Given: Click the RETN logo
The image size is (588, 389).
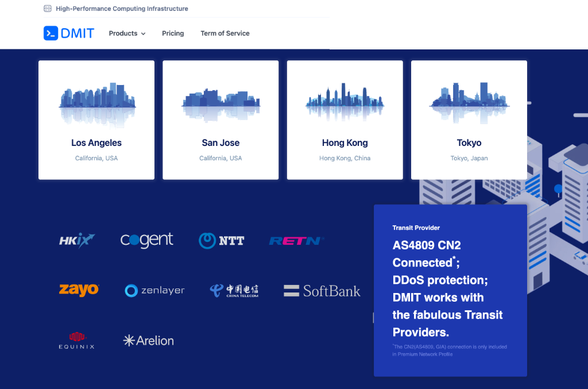Looking at the screenshot, I should point(297,240).
